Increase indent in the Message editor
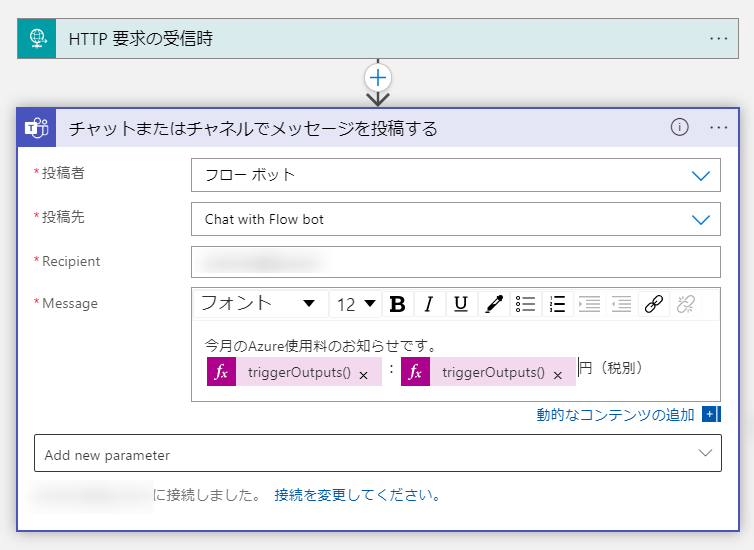The image size is (754, 550). [x=589, y=304]
